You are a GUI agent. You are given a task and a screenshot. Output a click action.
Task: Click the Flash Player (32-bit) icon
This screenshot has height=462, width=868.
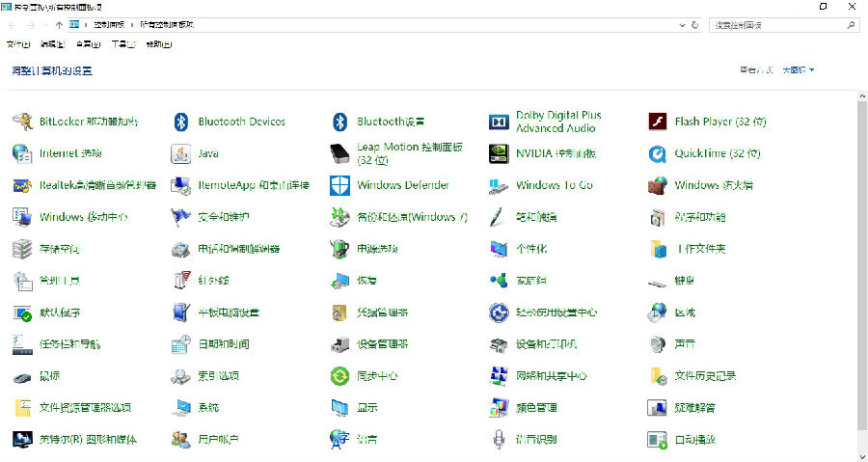(x=658, y=122)
